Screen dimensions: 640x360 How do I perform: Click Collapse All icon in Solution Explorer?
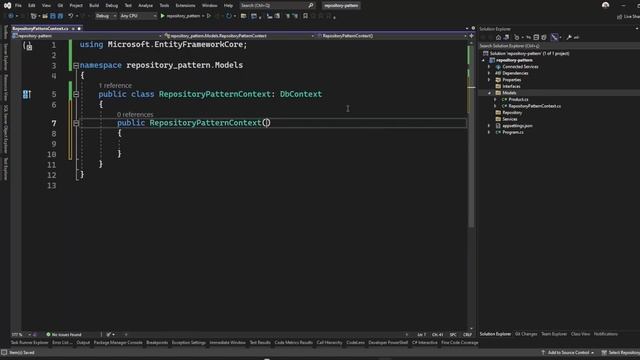536,37
